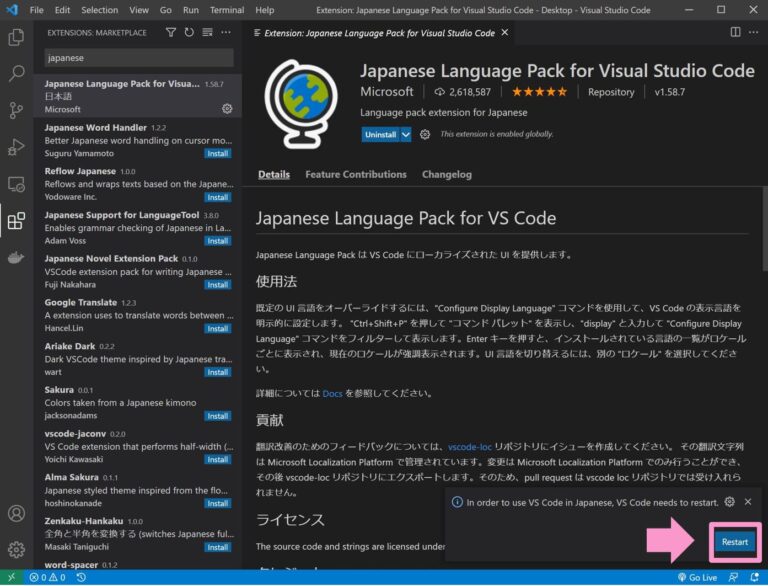Select Japanese Language Pack list item
This screenshot has height=586, width=768.
pyautogui.click(x=138, y=96)
